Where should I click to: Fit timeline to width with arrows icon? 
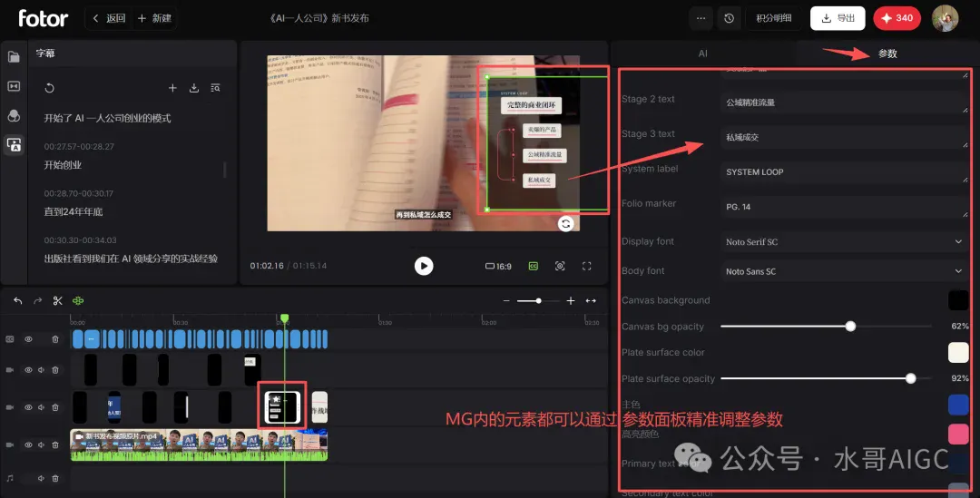(x=591, y=300)
